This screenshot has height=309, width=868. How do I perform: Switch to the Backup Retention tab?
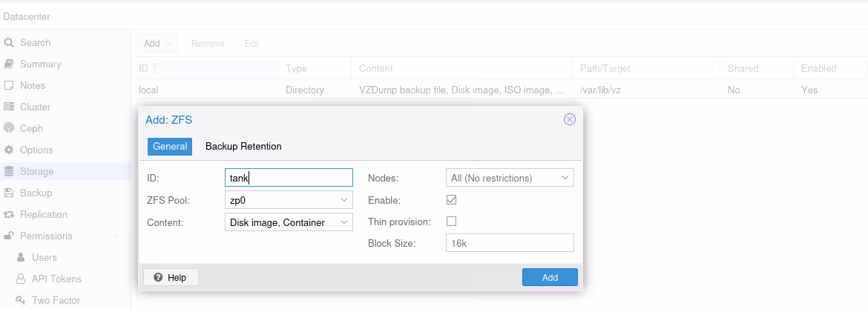(243, 147)
